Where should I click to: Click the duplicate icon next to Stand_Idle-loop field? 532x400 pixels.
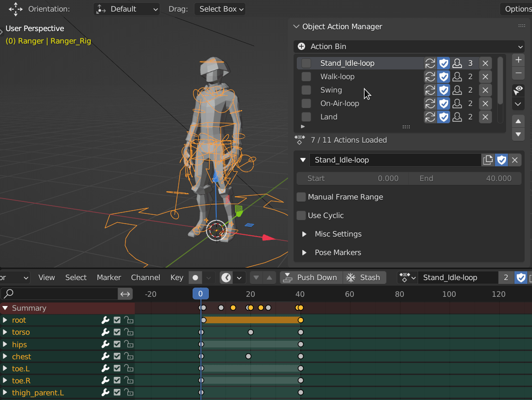(488, 160)
